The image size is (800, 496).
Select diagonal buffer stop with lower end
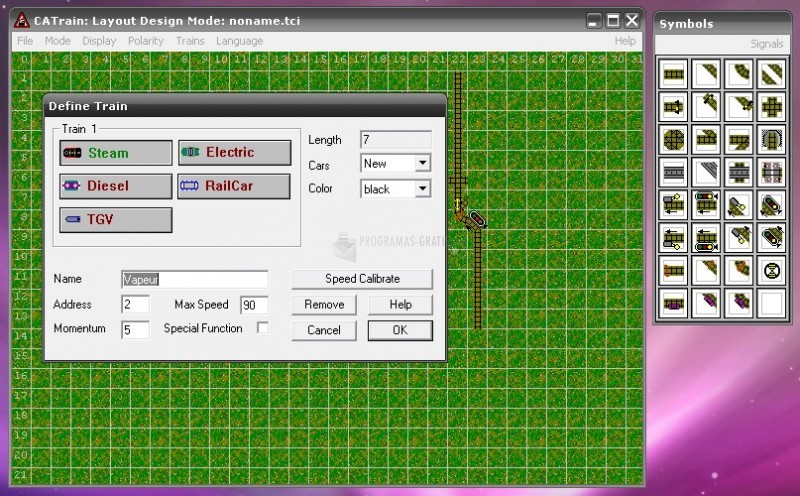739,107
